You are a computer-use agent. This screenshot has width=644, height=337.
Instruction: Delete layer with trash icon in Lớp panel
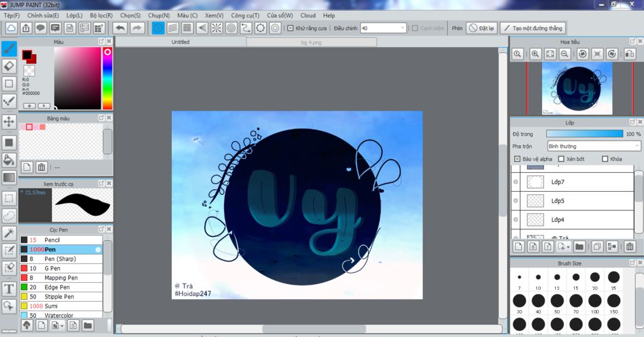[629, 246]
